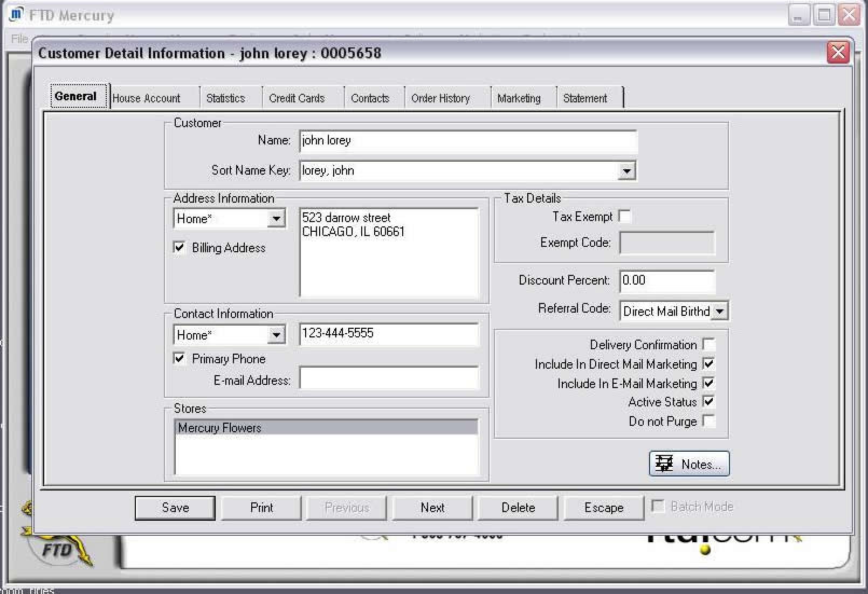
Task: Open the Sort Name Key dropdown
Action: (x=626, y=170)
